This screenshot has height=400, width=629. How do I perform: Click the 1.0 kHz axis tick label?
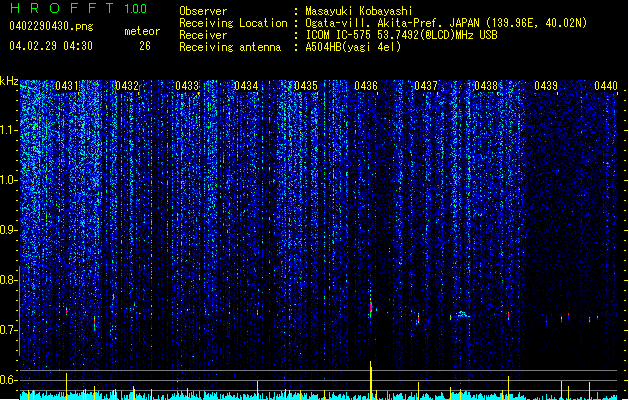[8, 180]
